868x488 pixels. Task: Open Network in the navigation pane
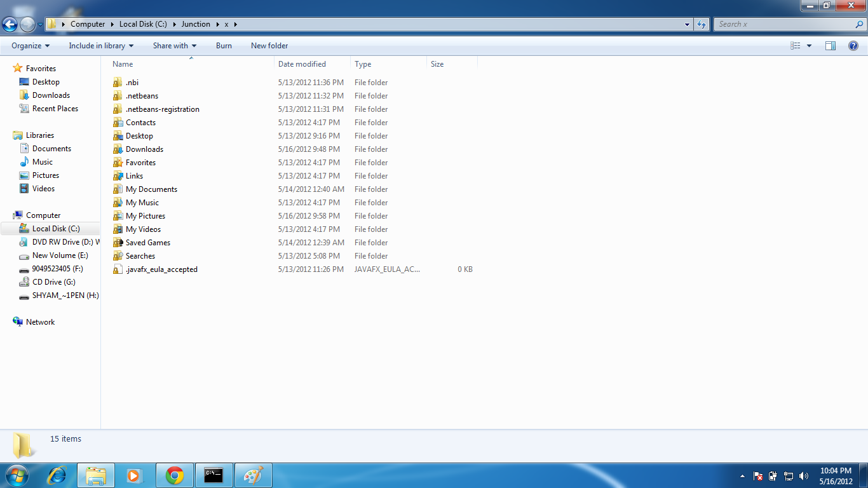40,322
